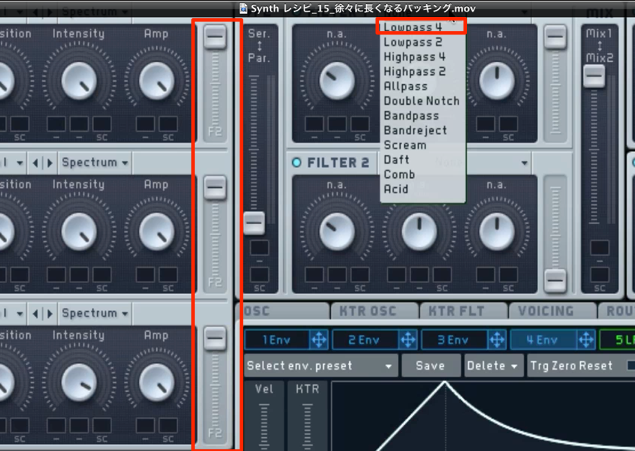This screenshot has width=635, height=451.
Task: Click the KTR envelope slider
Action: (307, 425)
